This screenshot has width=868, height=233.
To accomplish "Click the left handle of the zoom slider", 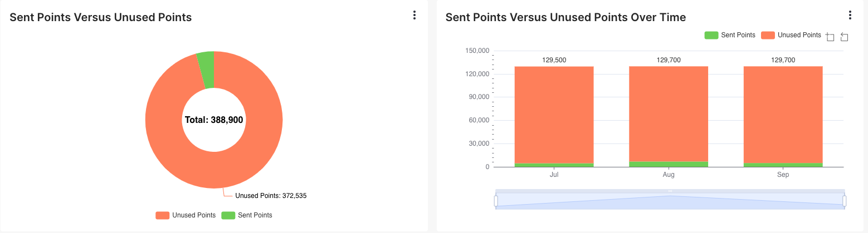I will click(496, 201).
